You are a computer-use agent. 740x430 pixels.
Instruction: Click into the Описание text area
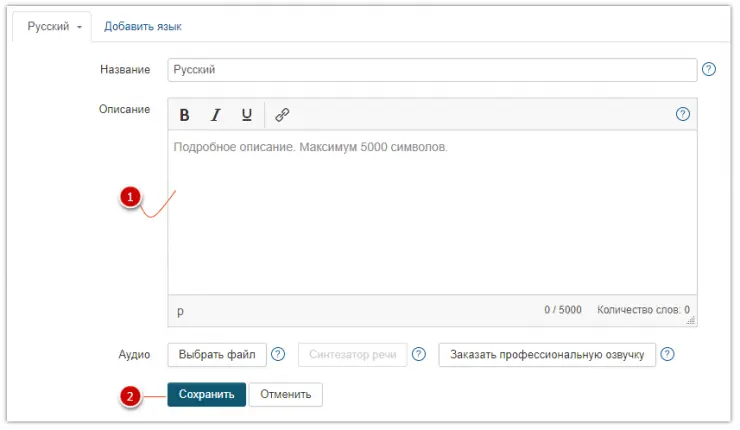point(432,212)
